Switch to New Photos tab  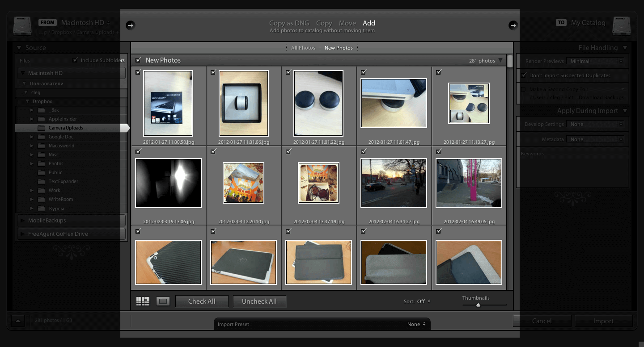pyautogui.click(x=339, y=48)
